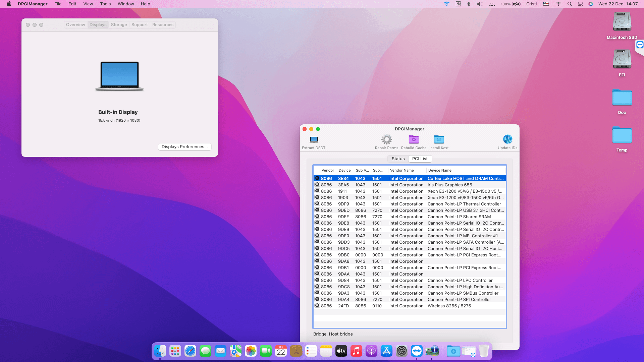Click the Bluetooth icon in the menu bar

pyautogui.click(x=469, y=4)
